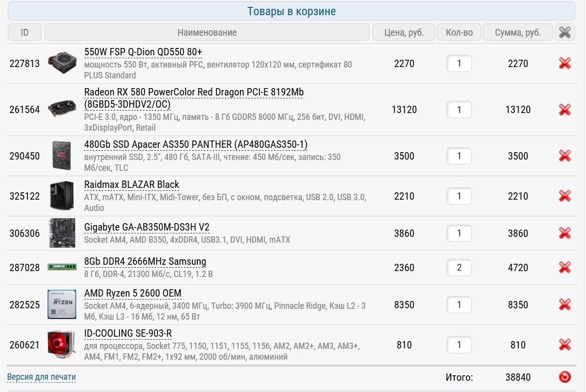Image resolution: width=586 pixels, height=392 pixels.
Task: Open the Apacer SSD product thumbnail
Action: pyautogui.click(x=62, y=156)
